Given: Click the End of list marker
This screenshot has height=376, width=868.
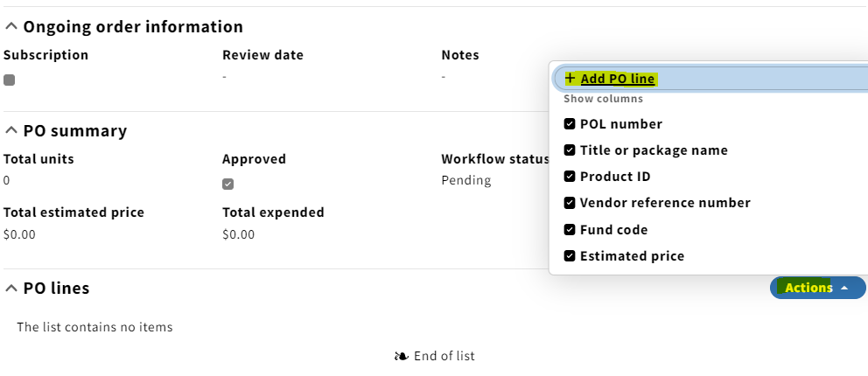Looking at the screenshot, I should [x=435, y=356].
